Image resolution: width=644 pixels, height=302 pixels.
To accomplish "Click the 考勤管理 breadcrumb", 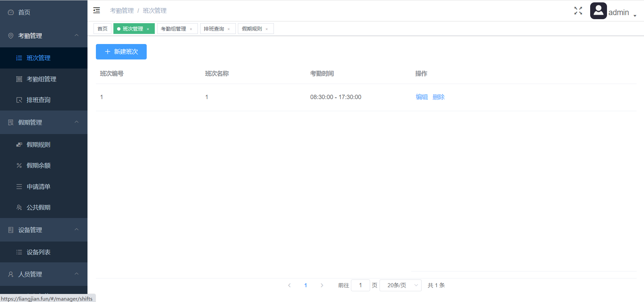I will tap(122, 11).
